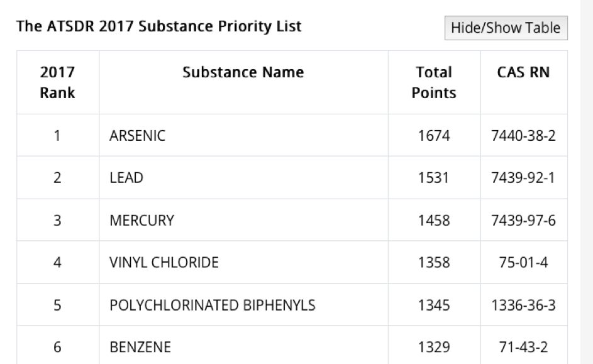Viewport: 593px width, 364px height.
Task: Click CAS number 75-01-4
Action: click(x=524, y=263)
